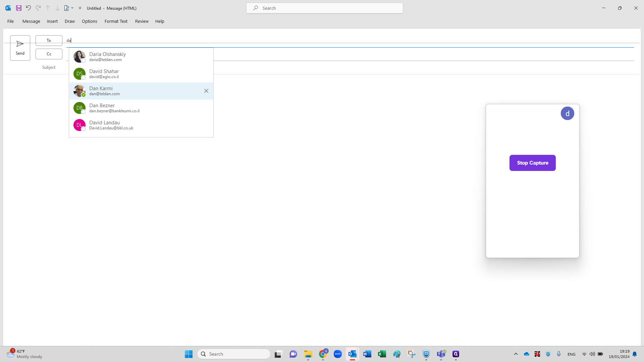
Task: Click the Stop Capture button
Action: click(533, 163)
